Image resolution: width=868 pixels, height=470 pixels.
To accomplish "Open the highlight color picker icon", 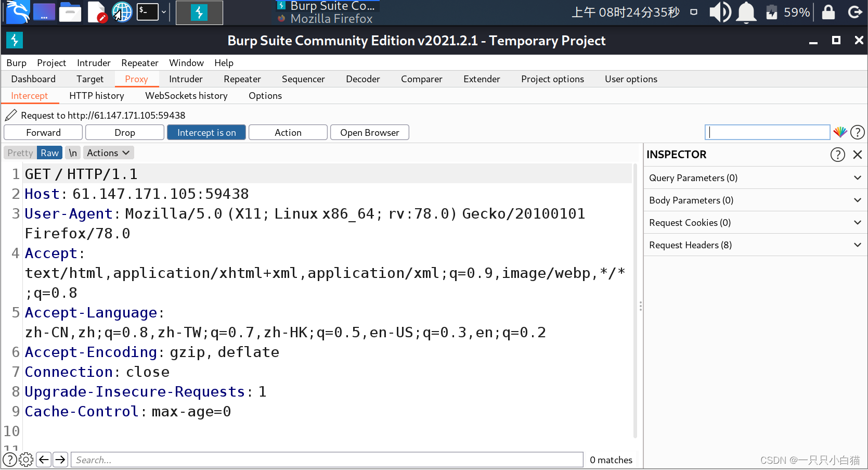I will coord(840,132).
